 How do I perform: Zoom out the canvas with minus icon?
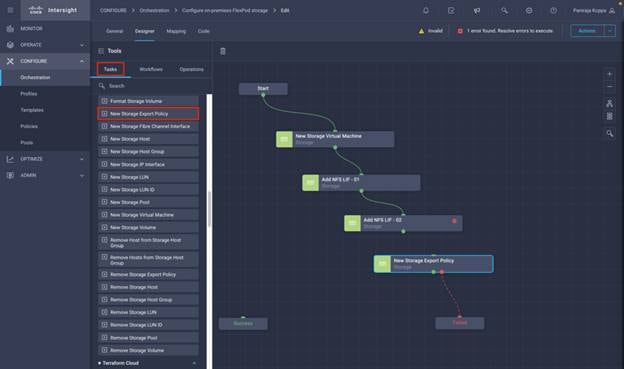pos(609,86)
